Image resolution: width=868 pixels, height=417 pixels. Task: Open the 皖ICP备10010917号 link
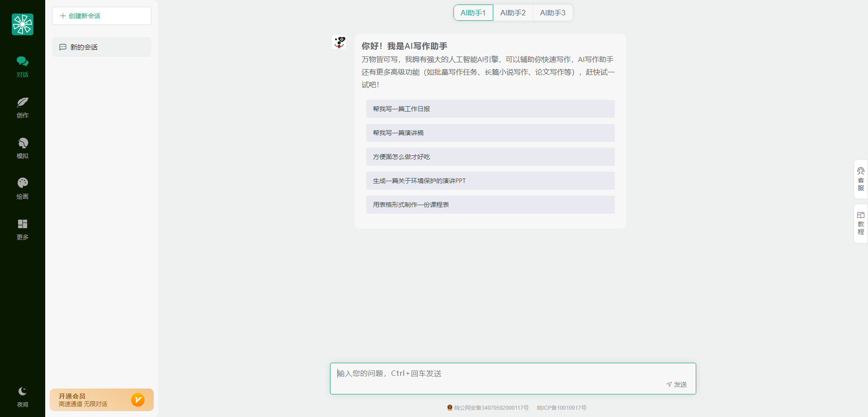point(561,408)
